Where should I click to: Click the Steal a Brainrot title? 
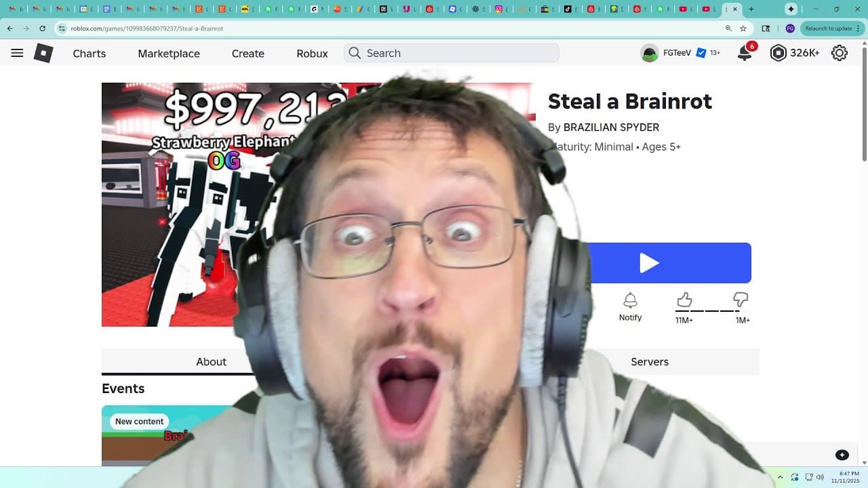(x=630, y=101)
